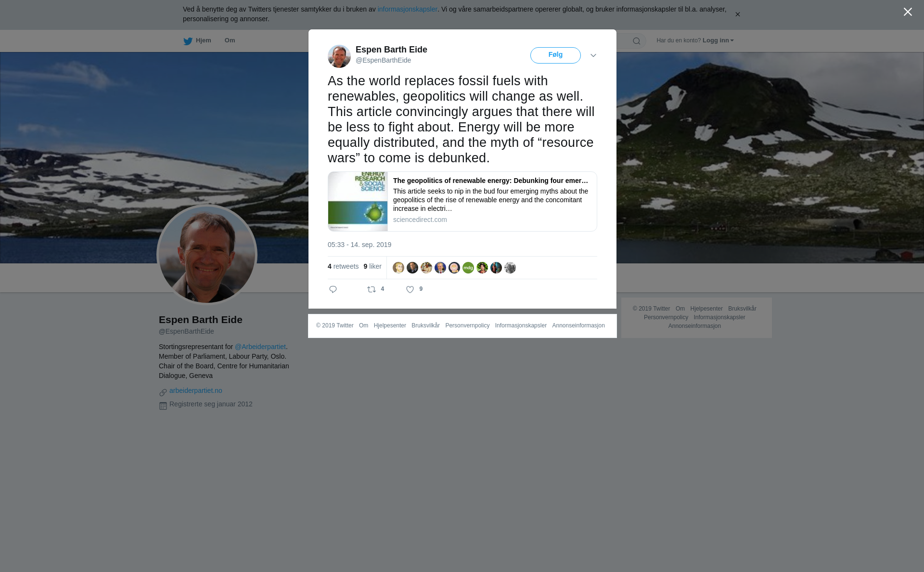The image size is (924, 572).
Task: Open the informasjonskapsler link in cookie banner
Action: [x=407, y=9]
